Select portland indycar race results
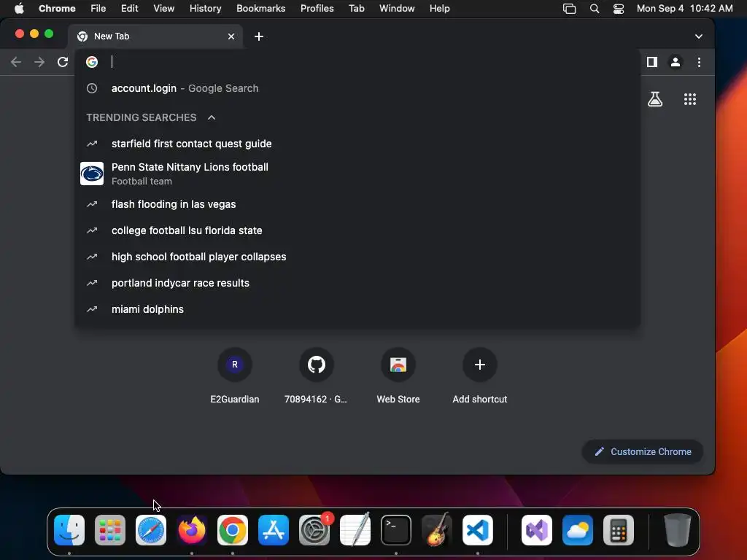 pyautogui.click(x=357, y=282)
